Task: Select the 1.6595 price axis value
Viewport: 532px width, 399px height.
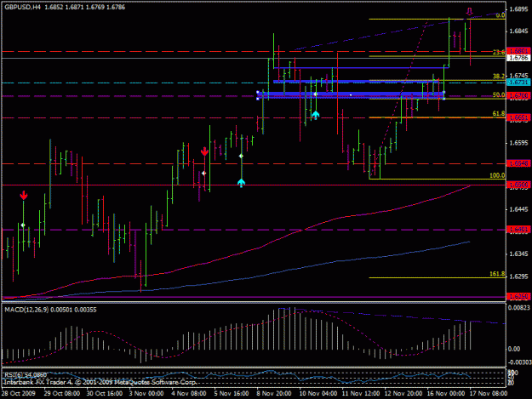Action: [518, 143]
